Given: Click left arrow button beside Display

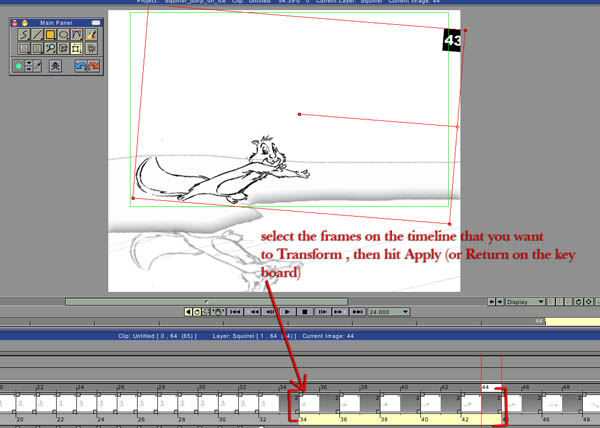Looking at the screenshot, I should pos(491,302).
